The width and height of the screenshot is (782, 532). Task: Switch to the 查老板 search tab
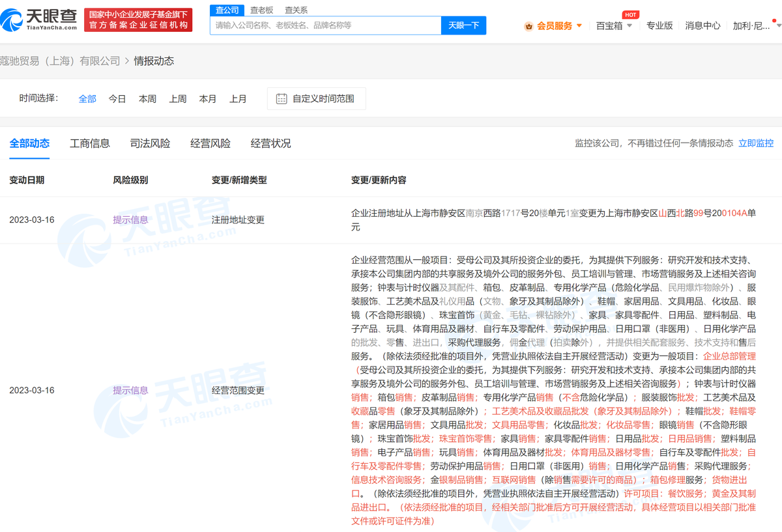262,10
